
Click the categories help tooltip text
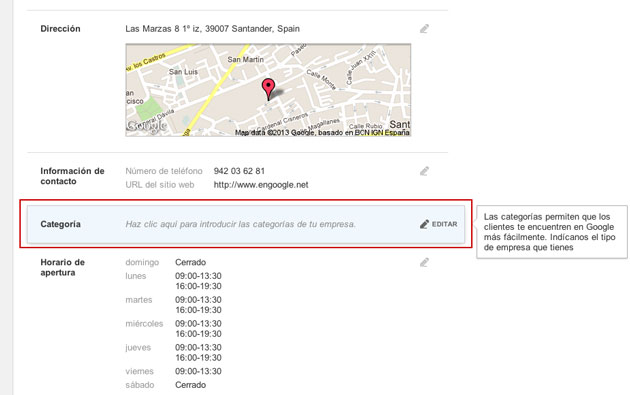click(549, 232)
